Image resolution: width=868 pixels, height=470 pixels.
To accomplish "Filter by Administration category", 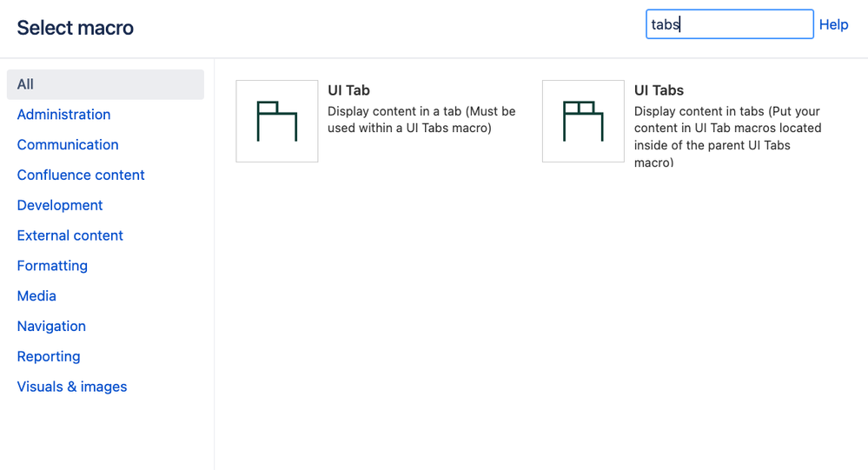I will point(63,115).
